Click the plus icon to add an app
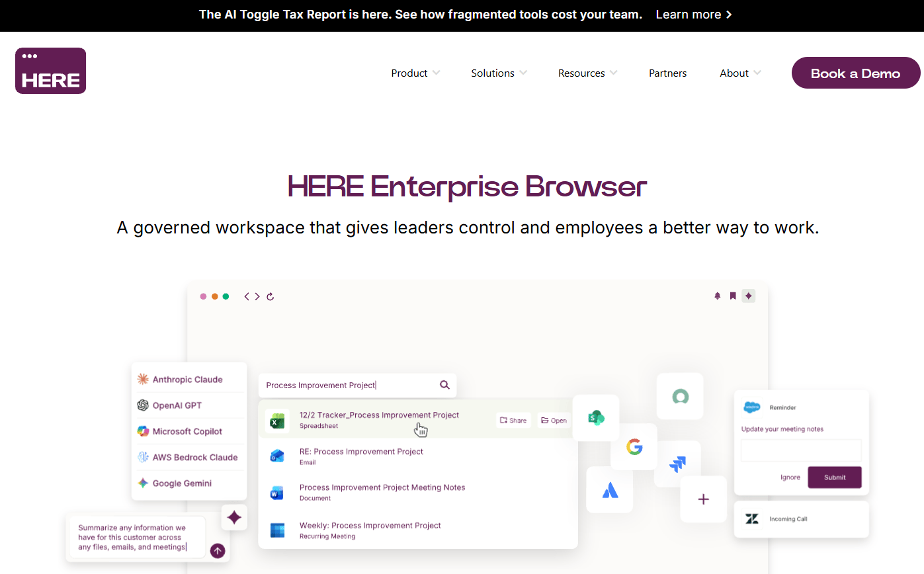 tap(704, 499)
